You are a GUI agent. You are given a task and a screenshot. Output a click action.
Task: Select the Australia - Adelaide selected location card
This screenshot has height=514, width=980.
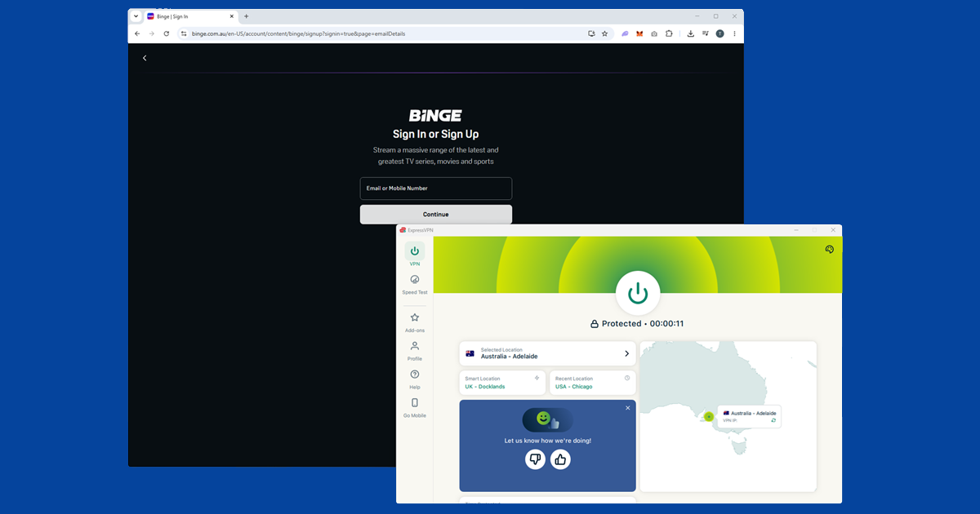(x=547, y=353)
